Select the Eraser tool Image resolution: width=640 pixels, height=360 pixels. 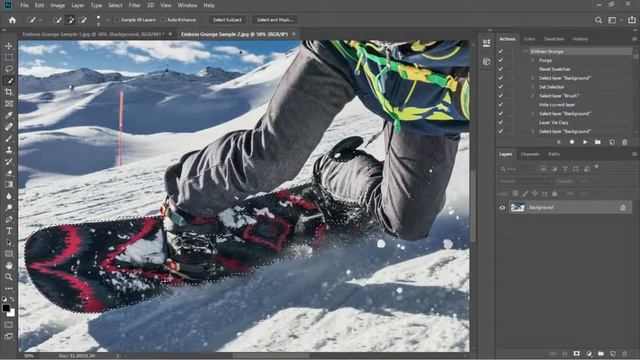click(x=9, y=173)
